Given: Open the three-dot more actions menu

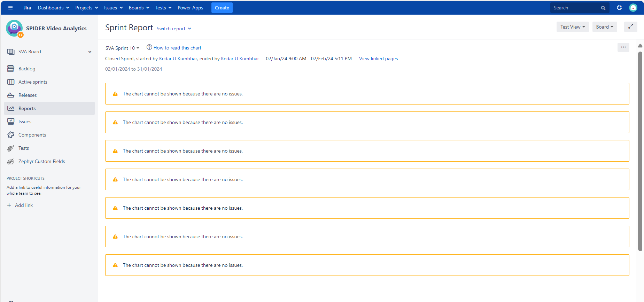Looking at the screenshot, I should tap(623, 47).
